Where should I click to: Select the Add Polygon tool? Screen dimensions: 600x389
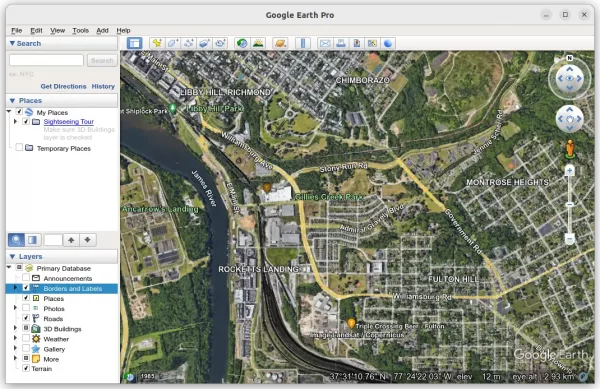point(172,43)
